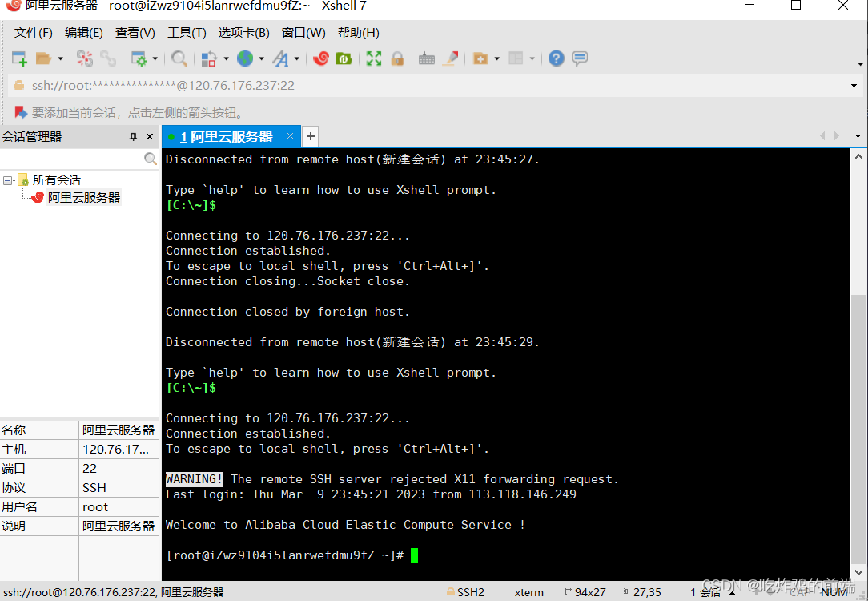The height and width of the screenshot is (601, 868).
Task: Click xterm in the status bar
Action: tap(529, 592)
